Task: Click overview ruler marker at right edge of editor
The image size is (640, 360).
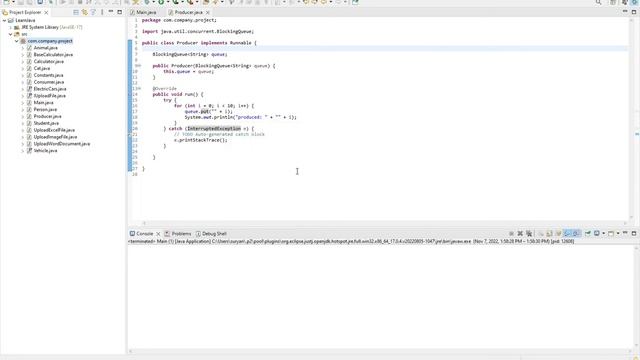Action: point(637,134)
